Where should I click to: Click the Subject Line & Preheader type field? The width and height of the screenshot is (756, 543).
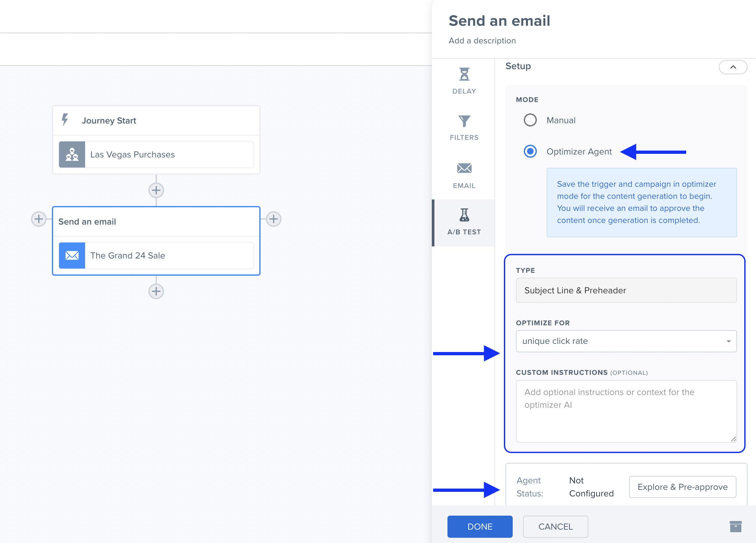[x=626, y=290]
